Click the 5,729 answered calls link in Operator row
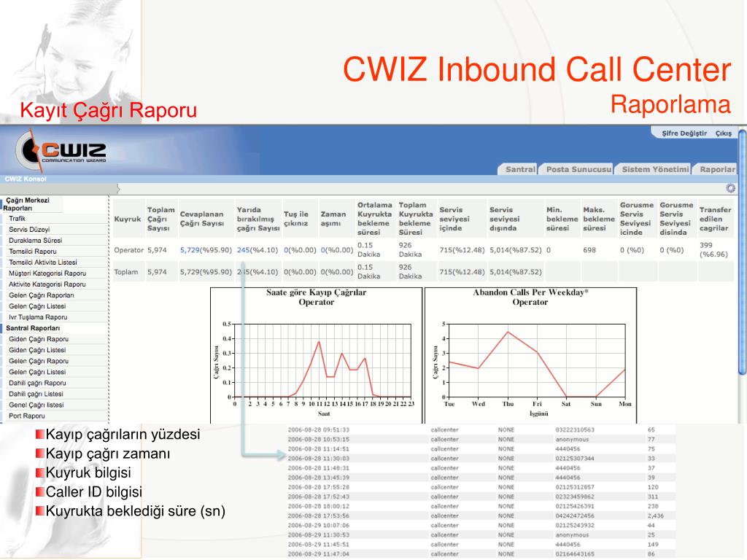Image resolution: width=747 pixels, height=560 pixels. point(189,250)
